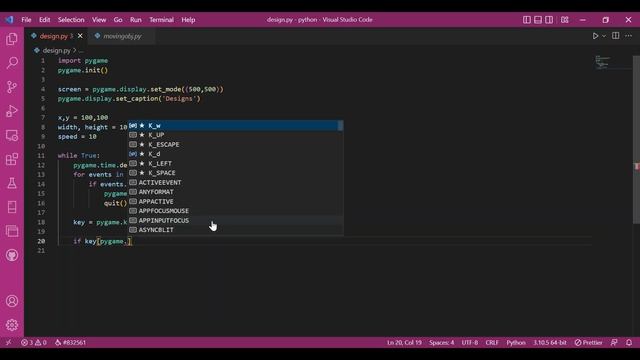Click Ln 20, Col 19 in status bar
The width and height of the screenshot is (640, 360).
(404, 342)
